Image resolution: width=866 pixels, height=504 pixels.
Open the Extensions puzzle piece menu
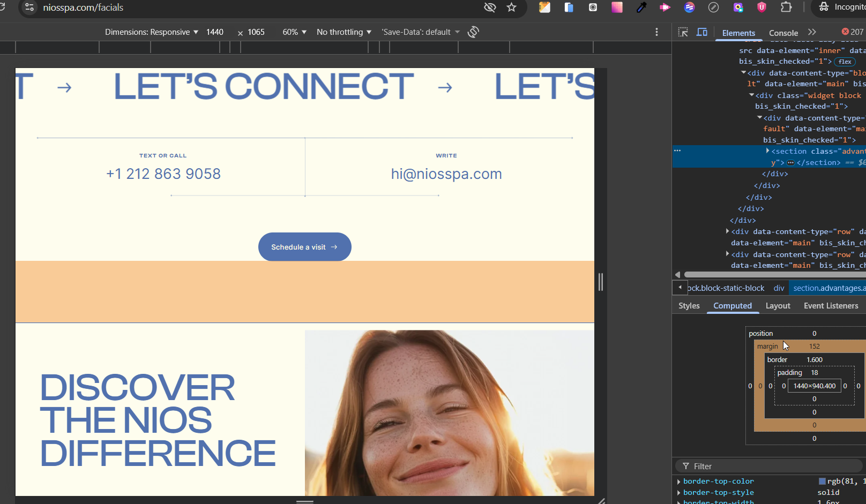(x=786, y=7)
